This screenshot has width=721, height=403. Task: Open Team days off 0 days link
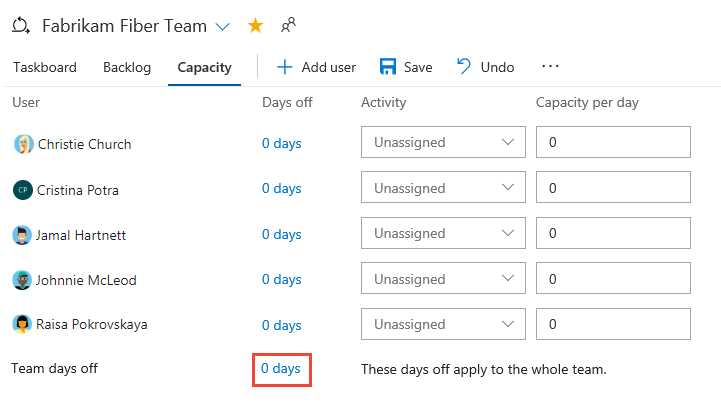click(x=281, y=369)
